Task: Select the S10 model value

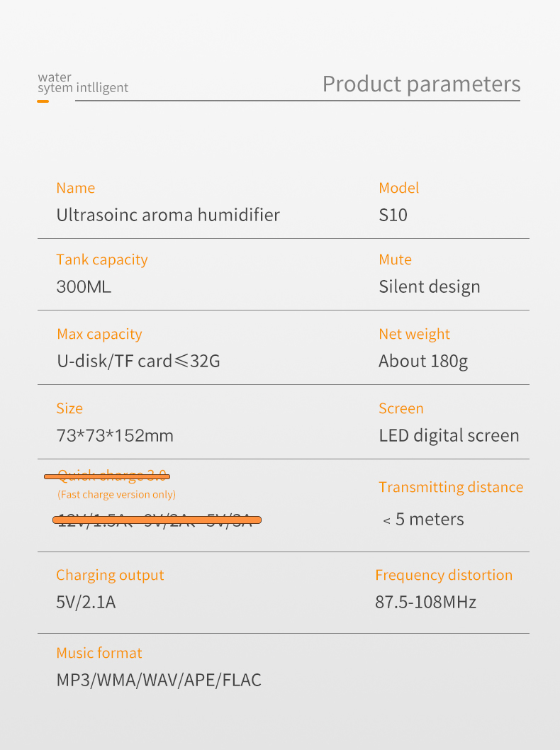Action: click(x=393, y=215)
